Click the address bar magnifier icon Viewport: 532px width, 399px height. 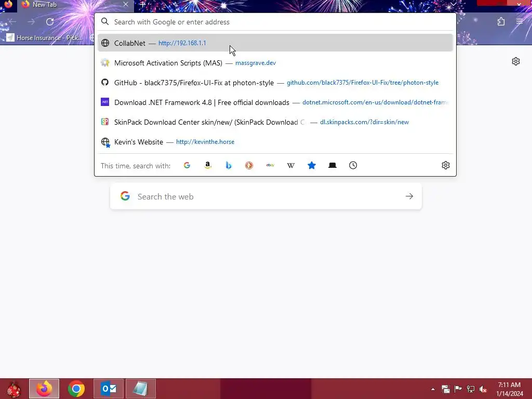[105, 22]
